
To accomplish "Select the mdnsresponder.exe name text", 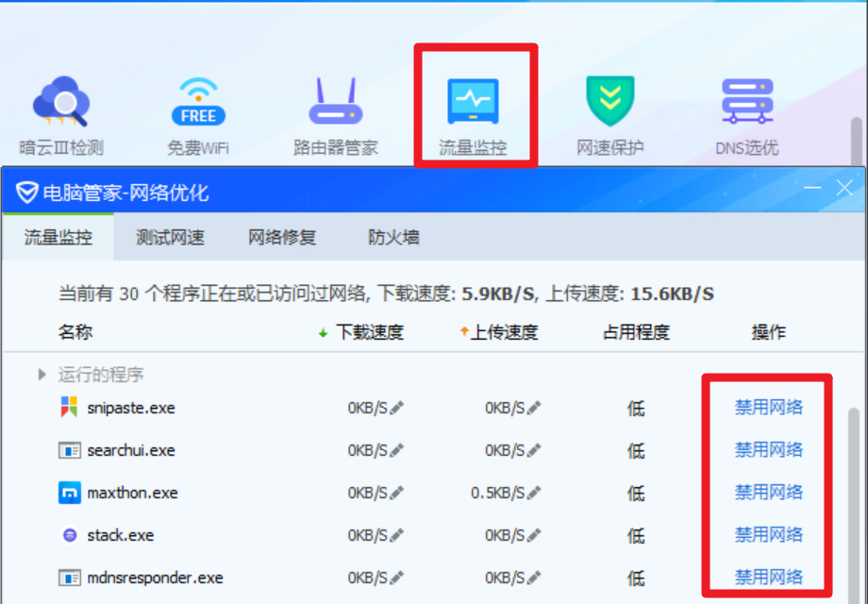I will point(155,578).
